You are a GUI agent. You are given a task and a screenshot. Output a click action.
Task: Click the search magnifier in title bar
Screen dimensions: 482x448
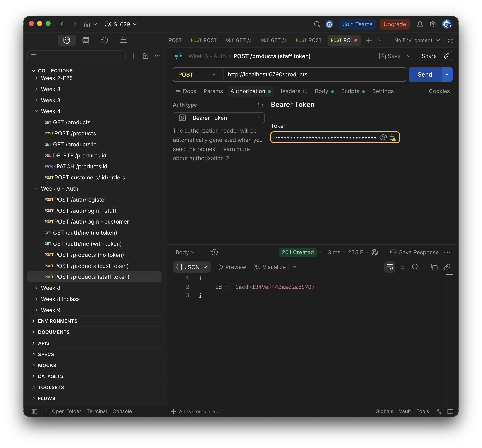317,24
